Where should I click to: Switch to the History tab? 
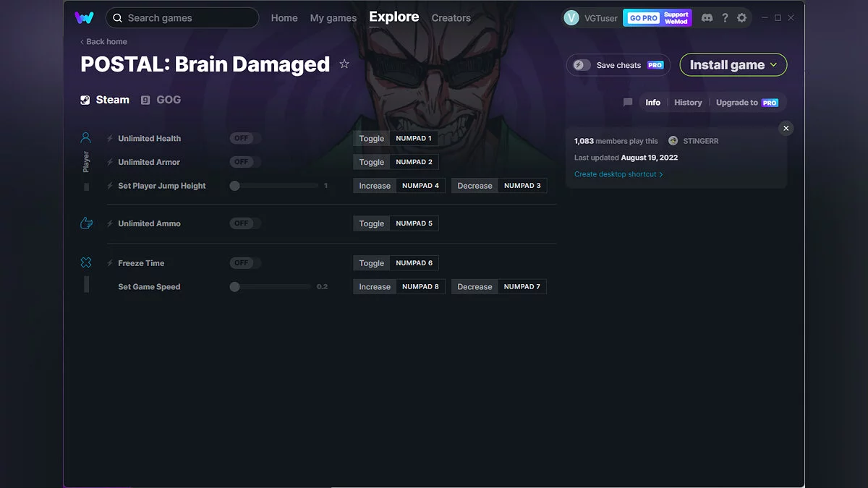click(x=687, y=102)
